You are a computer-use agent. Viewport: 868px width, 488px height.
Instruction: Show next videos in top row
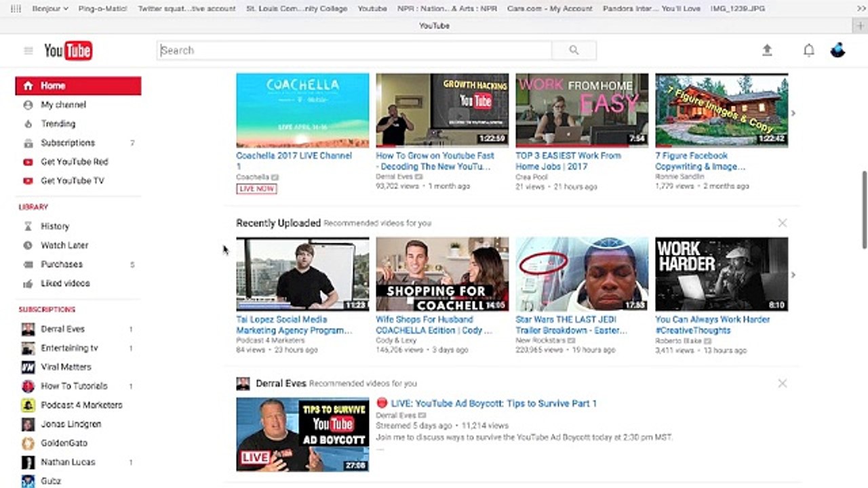[793, 113]
